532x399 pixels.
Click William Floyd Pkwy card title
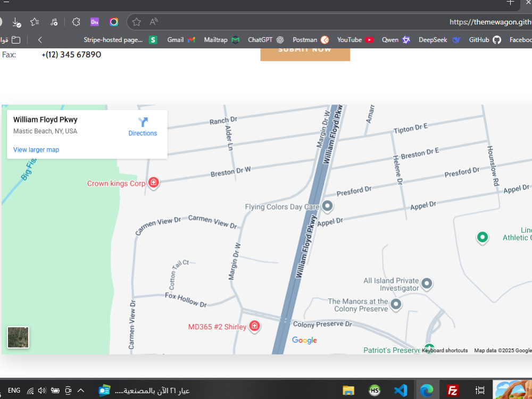point(45,120)
